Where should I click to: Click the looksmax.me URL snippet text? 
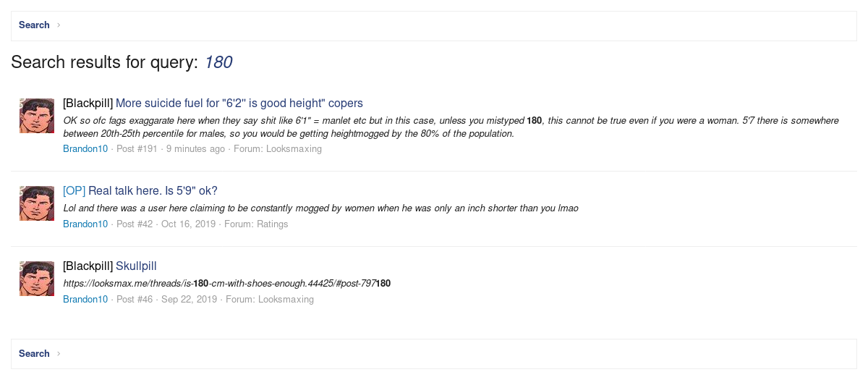click(x=227, y=284)
